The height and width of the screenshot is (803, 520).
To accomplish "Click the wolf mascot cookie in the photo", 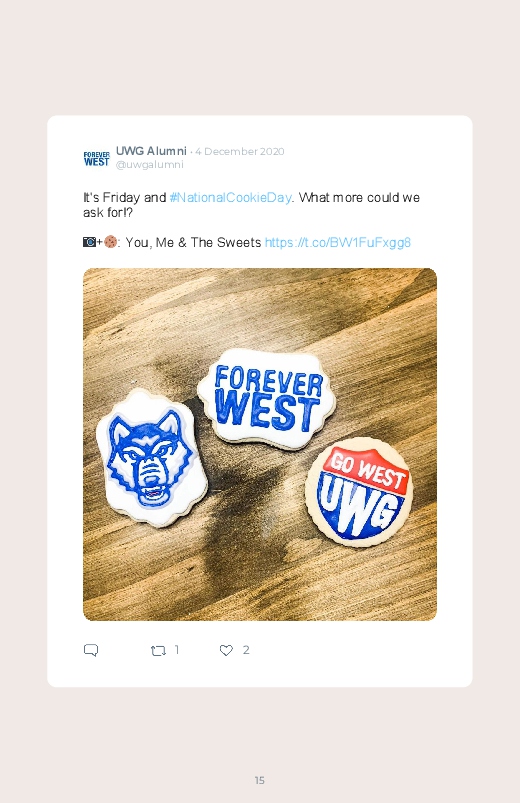I will click(152, 458).
